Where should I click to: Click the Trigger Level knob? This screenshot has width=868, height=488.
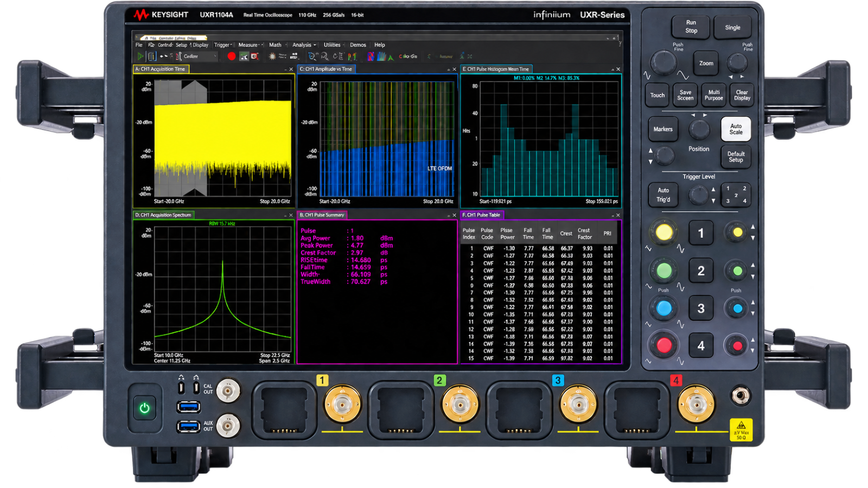(x=698, y=194)
